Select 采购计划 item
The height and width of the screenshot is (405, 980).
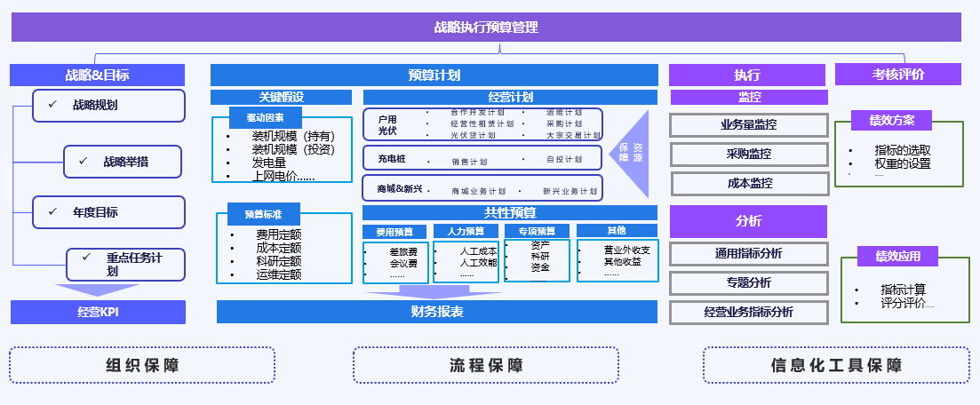click(x=564, y=123)
